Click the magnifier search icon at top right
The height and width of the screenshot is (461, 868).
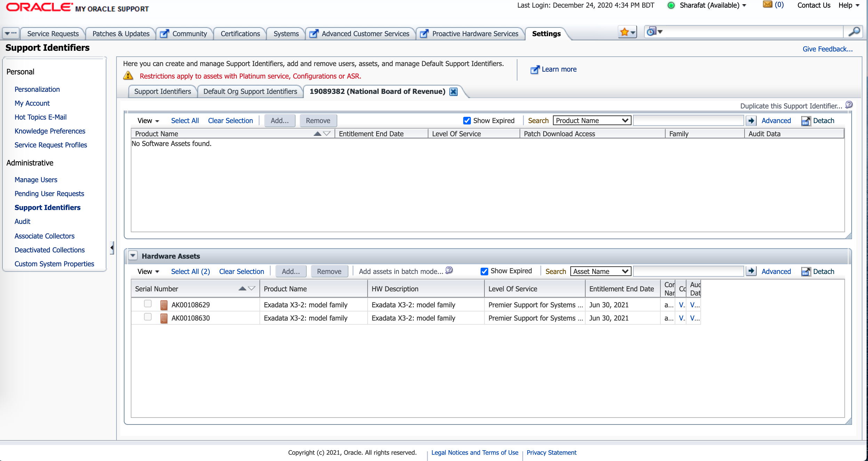(x=854, y=32)
